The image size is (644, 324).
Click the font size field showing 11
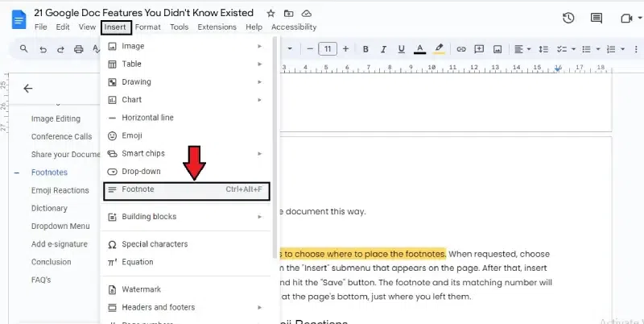pyautogui.click(x=328, y=49)
